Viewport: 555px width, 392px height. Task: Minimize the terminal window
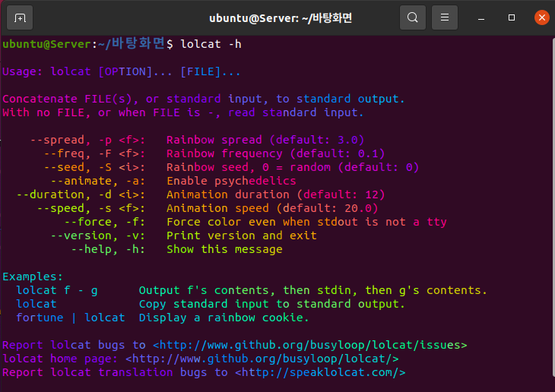tap(481, 17)
